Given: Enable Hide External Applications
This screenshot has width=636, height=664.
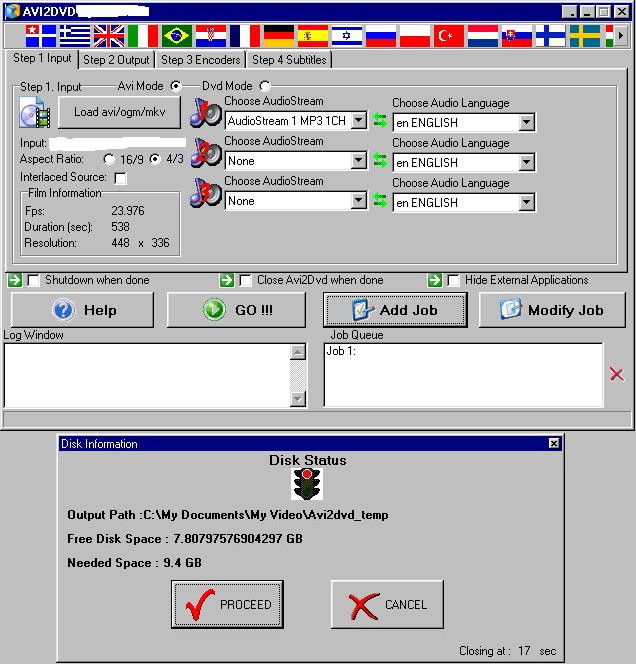Looking at the screenshot, I should point(453,280).
